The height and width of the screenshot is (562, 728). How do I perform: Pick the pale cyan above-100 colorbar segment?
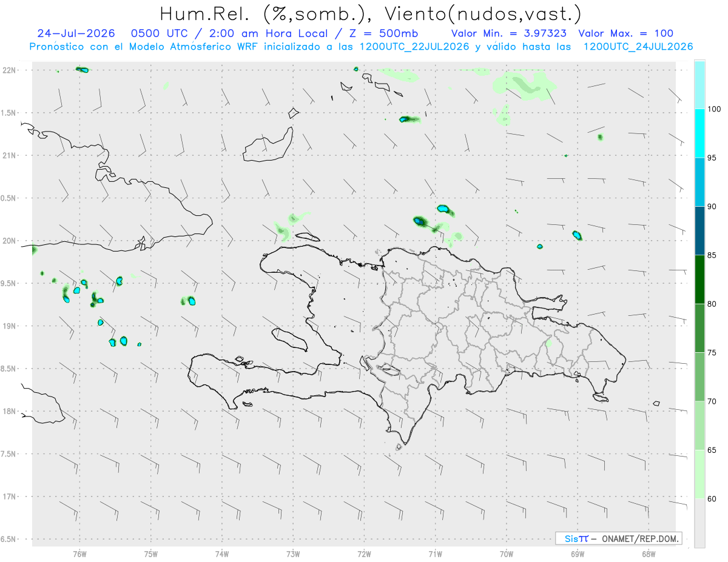pos(699,85)
